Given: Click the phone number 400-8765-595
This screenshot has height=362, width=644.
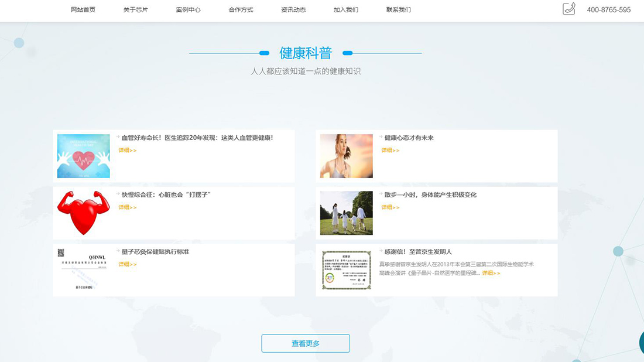Looking at the screenshot, I should (609, 9).
